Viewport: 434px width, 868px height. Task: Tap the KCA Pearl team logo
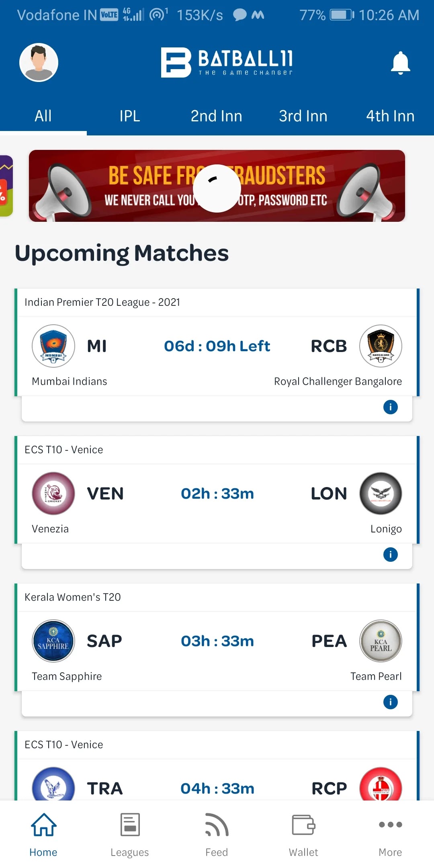click(381, 641)
